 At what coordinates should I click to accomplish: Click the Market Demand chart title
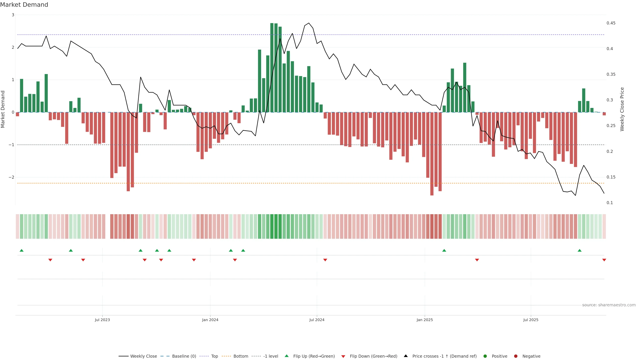pos(24,5)
